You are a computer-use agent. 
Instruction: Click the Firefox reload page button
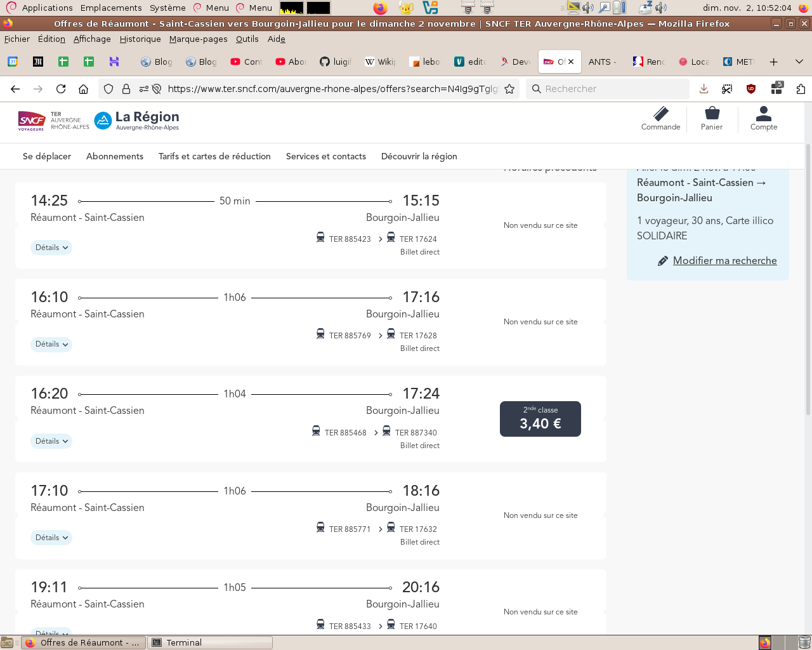[61, 89]
